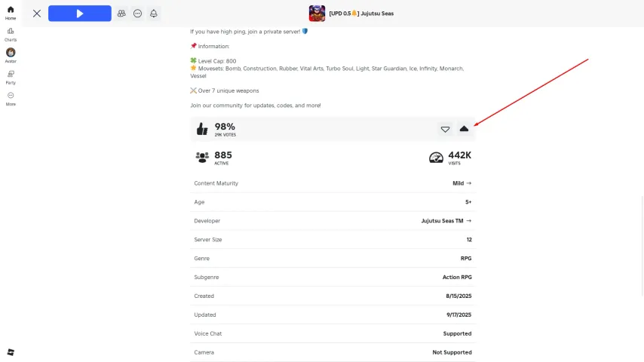This screenshot has height=362, width=644.
Task: Click the invite friends icon
Action: (121, 14)
